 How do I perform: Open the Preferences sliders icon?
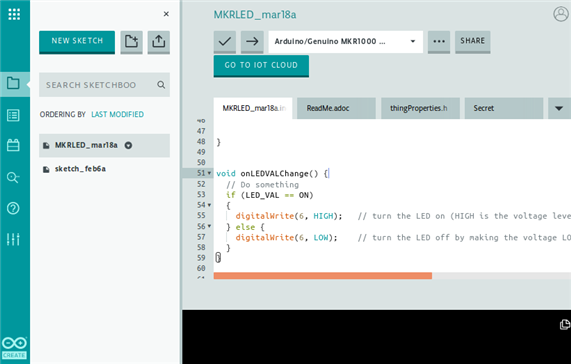tap(13, 239)
